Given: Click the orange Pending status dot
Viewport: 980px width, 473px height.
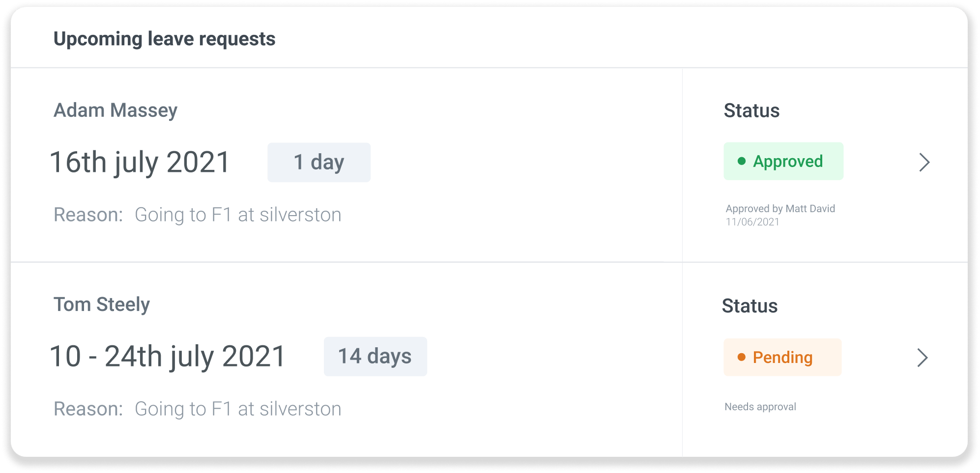Looking at the screenshot, I should (742, 357).
